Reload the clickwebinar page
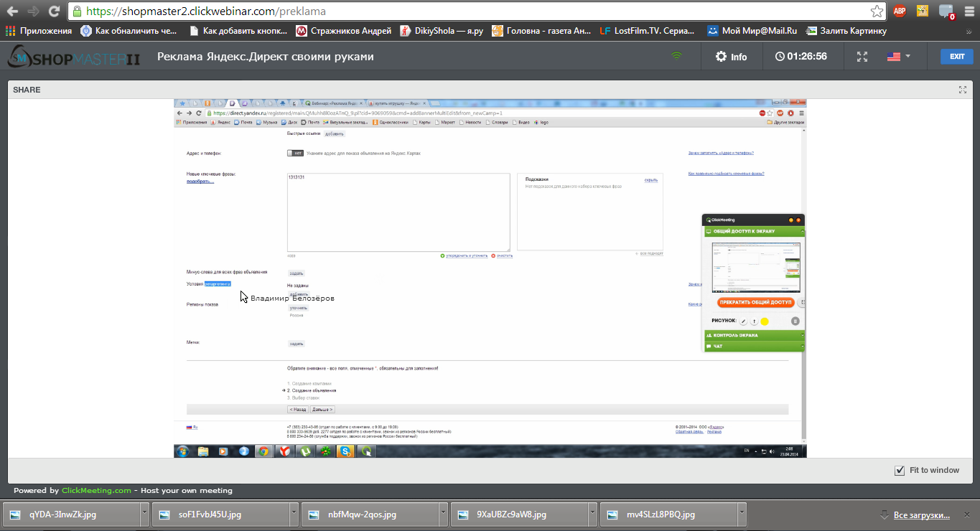Viewport: 980px width, 531px height. (x=54, y=11)
